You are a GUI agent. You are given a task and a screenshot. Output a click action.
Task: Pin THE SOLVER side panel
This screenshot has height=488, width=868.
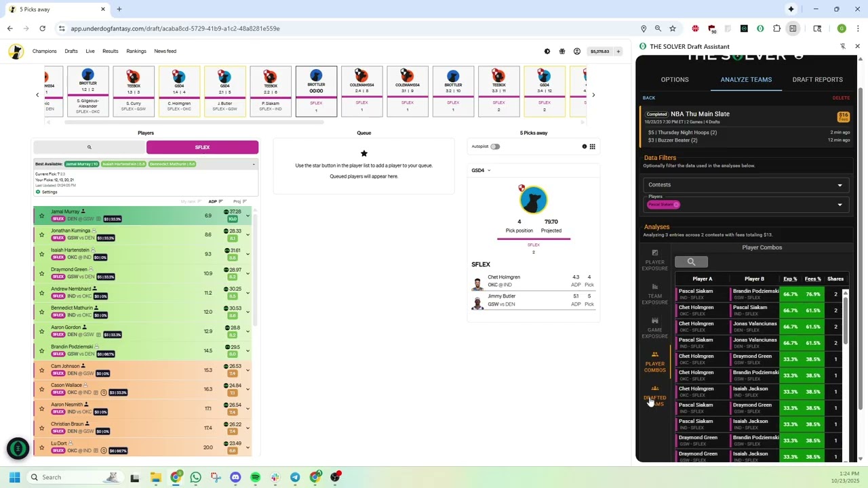coord(842,47)
